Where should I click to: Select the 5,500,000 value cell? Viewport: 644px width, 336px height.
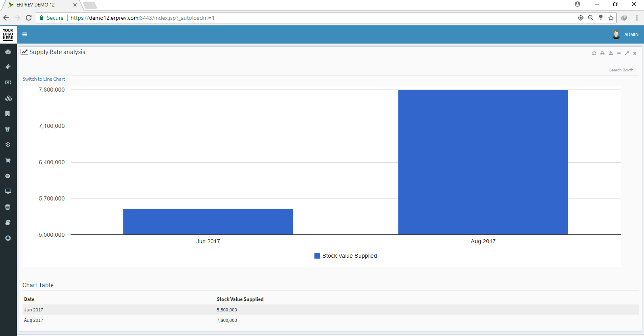pos(227,310)
